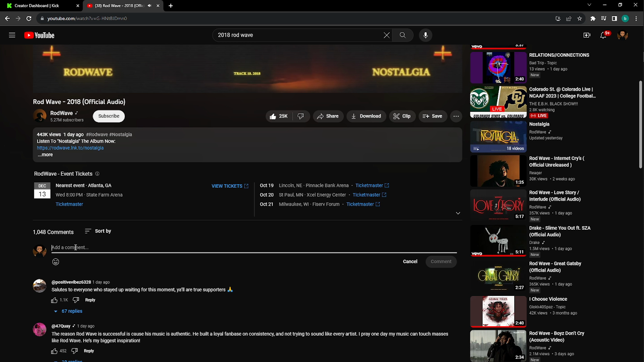Open the Colorado St. @ Colorado Live title
The width and height of the screenshot is (644, 362).
point(563,93)
